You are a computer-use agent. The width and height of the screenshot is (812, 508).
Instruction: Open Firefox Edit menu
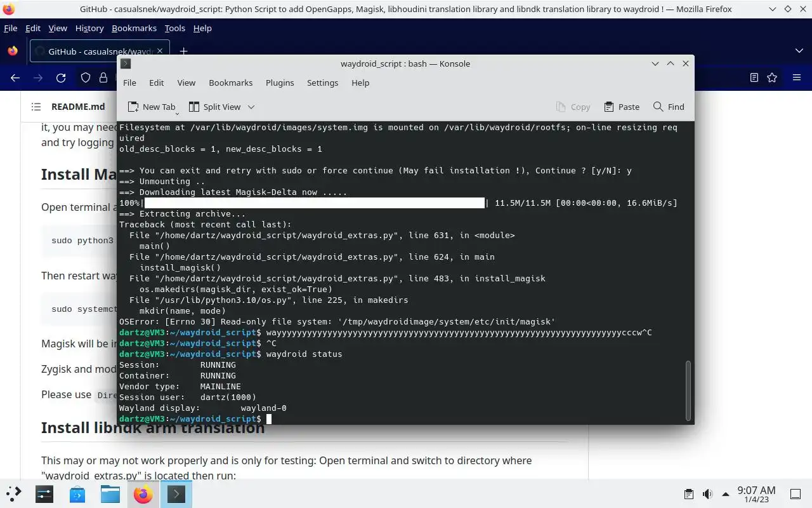point(33,28)
